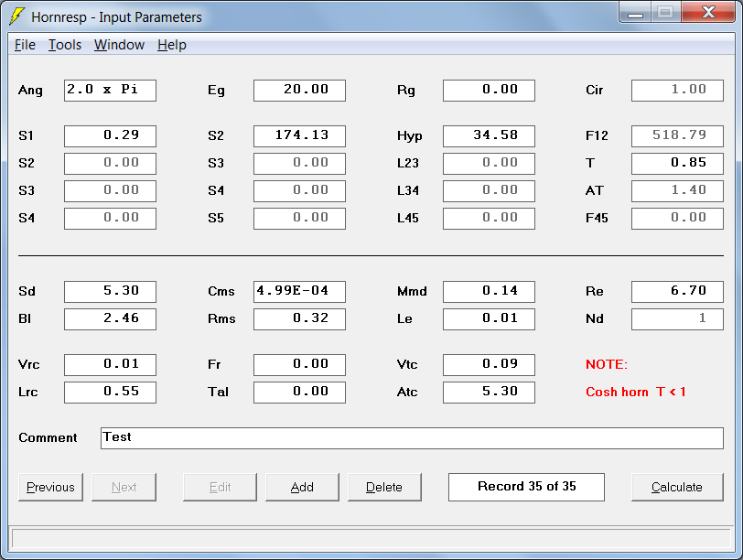
Task: Click the Bl field with 2.46
Action: 110,319
